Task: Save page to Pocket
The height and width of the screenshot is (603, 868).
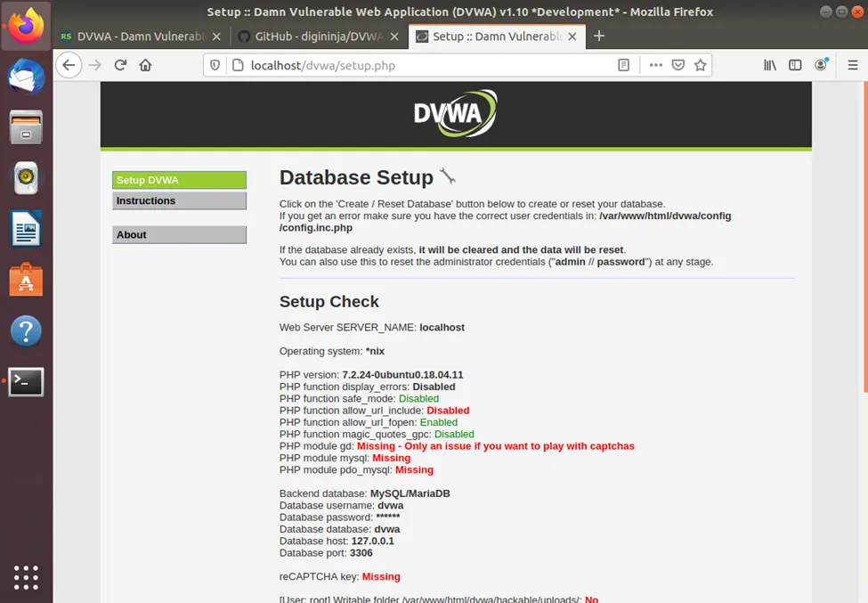Action: [x=678, y=65]
